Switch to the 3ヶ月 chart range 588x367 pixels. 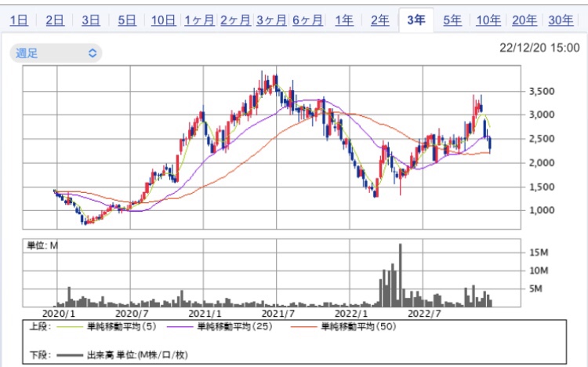(271, 20)
